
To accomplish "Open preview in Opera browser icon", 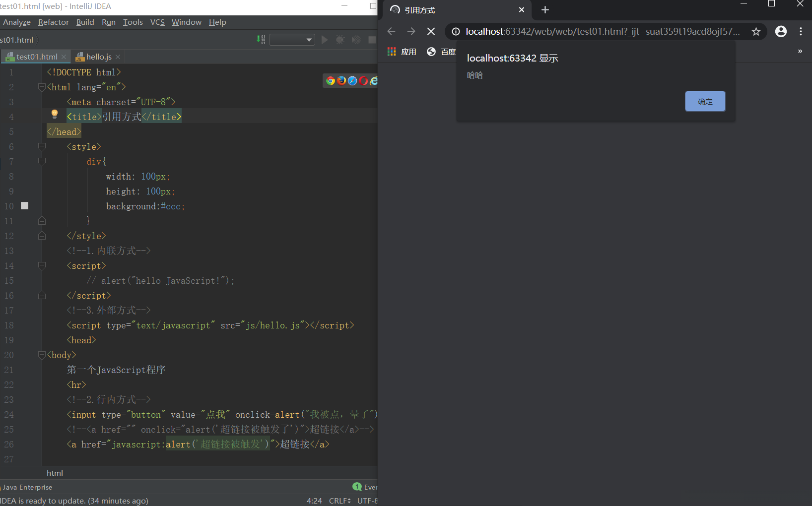I will click(x=363, y=81).
